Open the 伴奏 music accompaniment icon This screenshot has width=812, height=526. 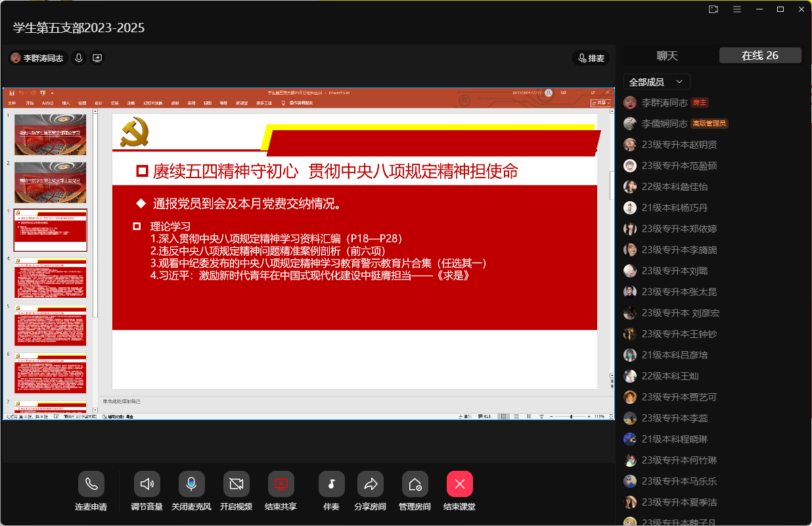click(331, 485)
